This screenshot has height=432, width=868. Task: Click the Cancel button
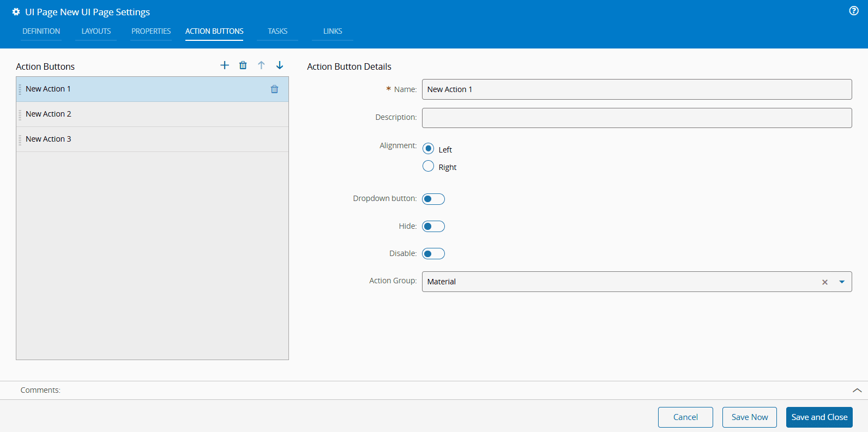click(685, 417)
